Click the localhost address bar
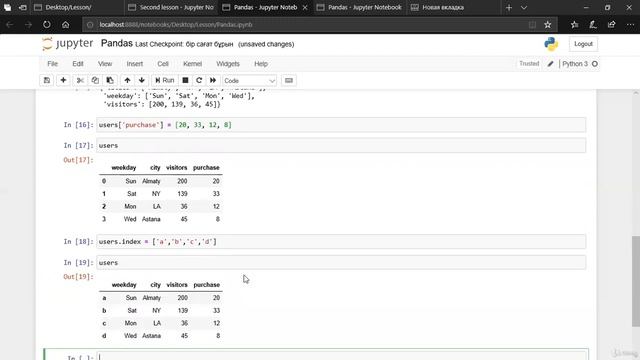 point(306,24)
